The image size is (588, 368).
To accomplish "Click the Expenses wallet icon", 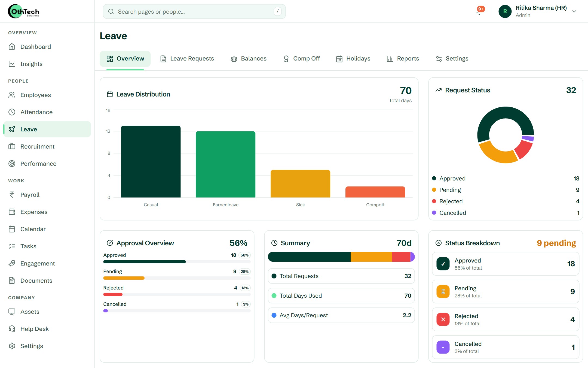I will point(12,212).
